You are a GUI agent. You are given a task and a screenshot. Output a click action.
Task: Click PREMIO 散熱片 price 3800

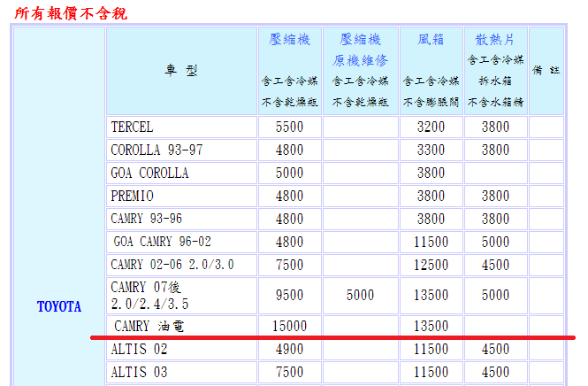click(x=495, y=196)
